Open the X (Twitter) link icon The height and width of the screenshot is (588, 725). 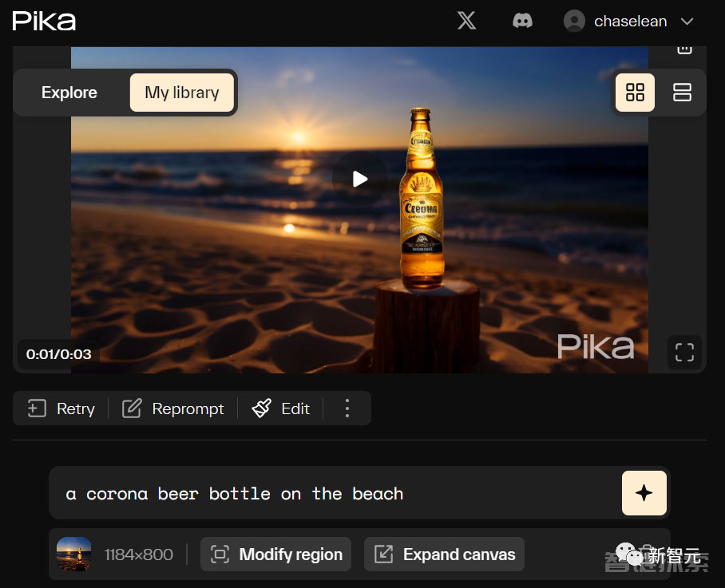pyautogui.click(x=466, y=21)
